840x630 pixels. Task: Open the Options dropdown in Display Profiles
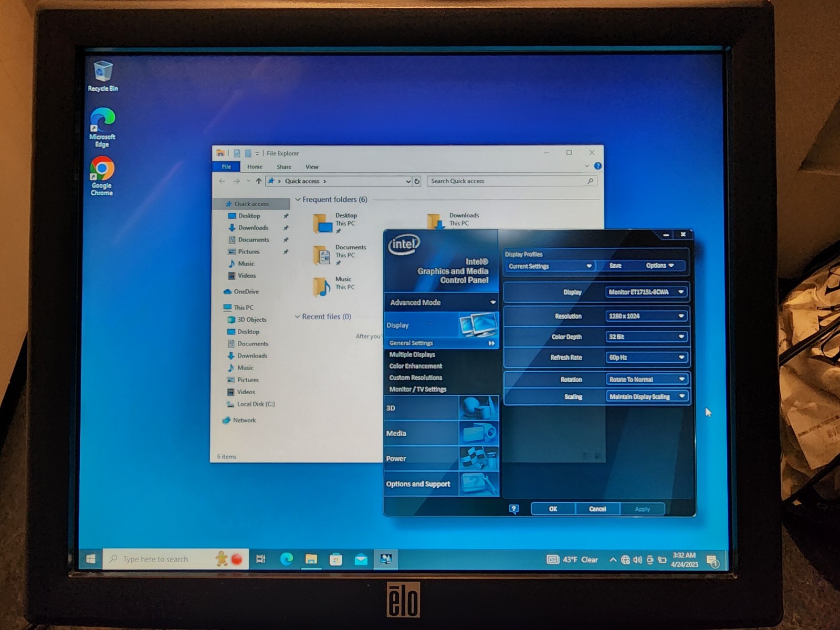660,266
